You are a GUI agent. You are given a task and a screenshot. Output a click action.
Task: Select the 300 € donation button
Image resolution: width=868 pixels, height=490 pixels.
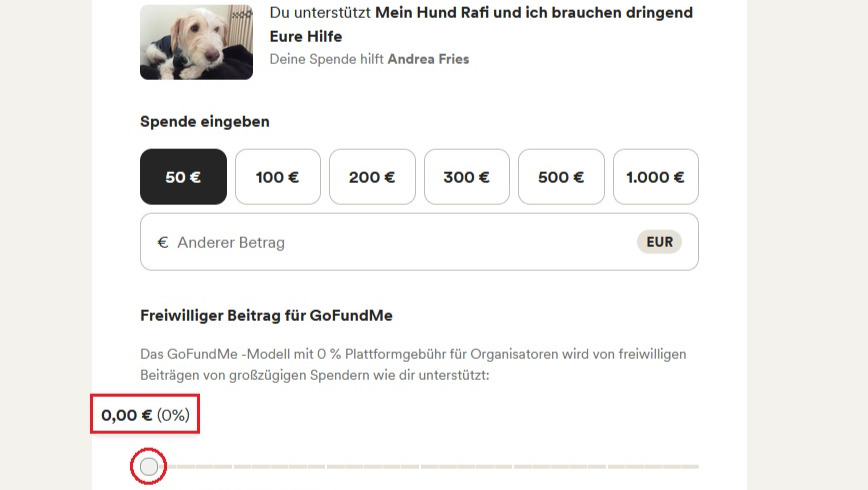467,177
